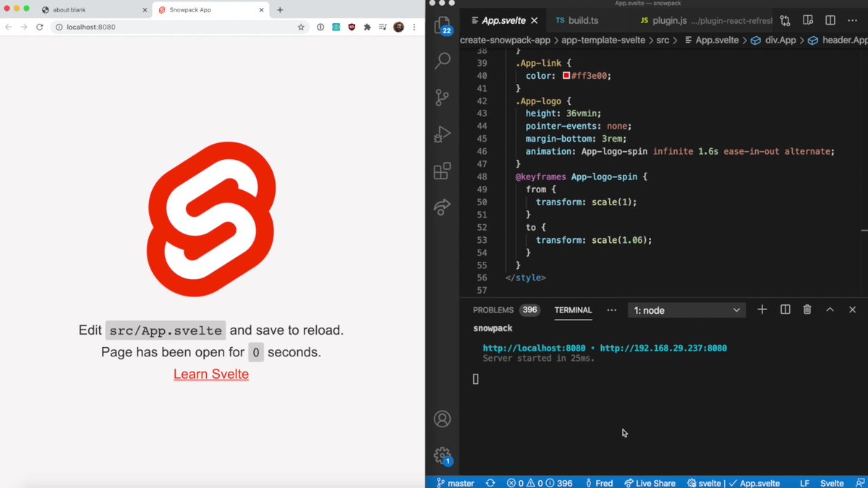Open the Search view in activity bar
Image resolution: width=868 pixels, height=488 pixels.
pyautogui.click(x=442, y=61)
